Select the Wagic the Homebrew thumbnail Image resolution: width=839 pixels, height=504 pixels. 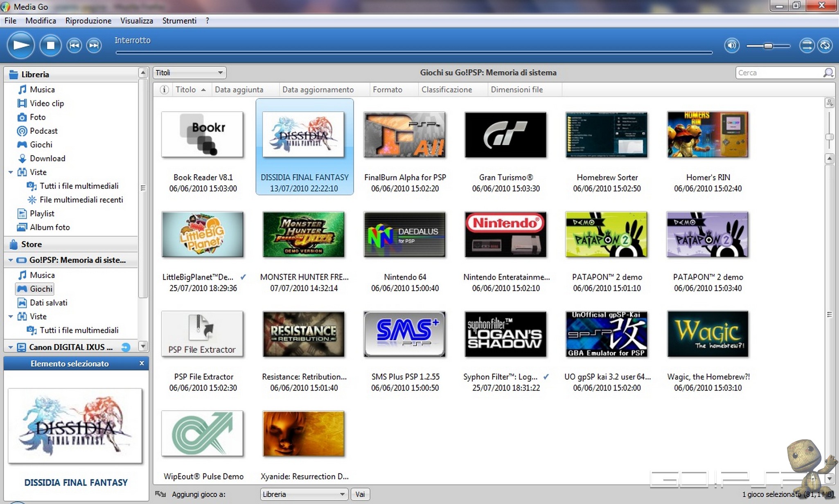708,334
